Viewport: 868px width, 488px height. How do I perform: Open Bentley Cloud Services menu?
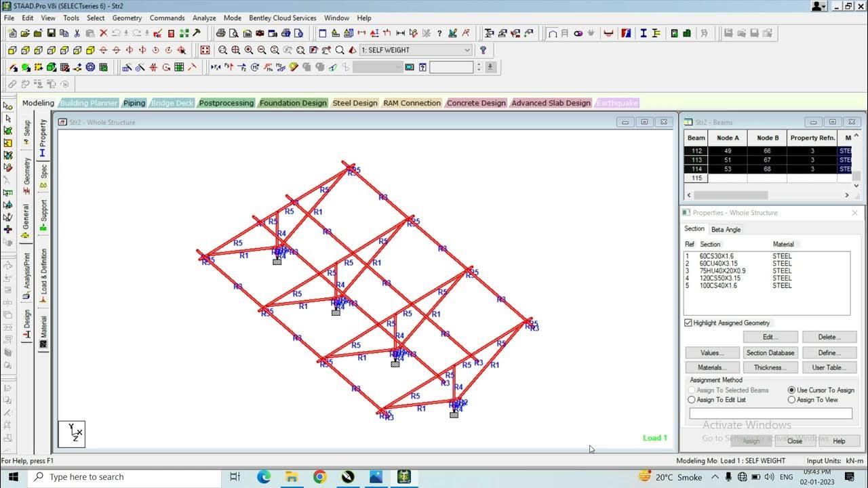pyautogui.click(x=282, y=18)
